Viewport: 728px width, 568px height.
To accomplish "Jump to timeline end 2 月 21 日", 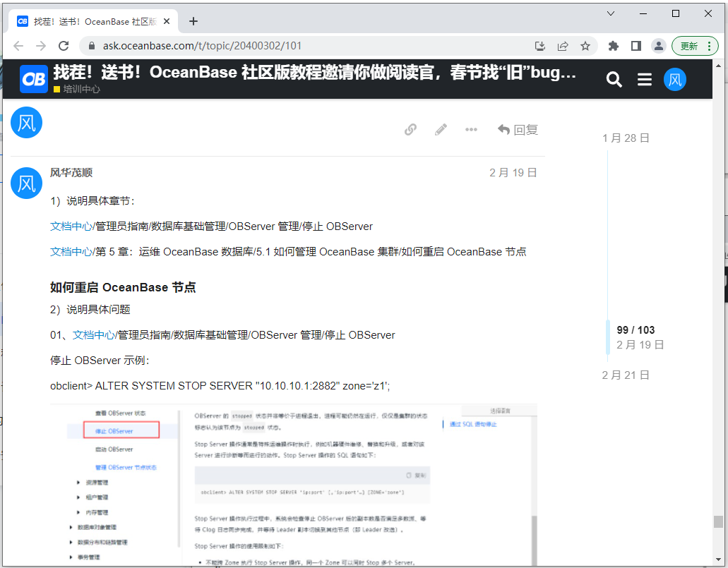I will tap(626, 375).
